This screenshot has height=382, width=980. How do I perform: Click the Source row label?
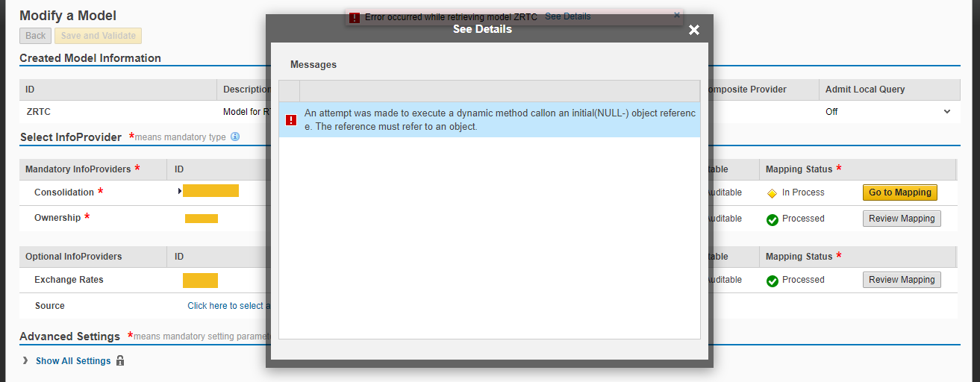[x=50, y=306]
